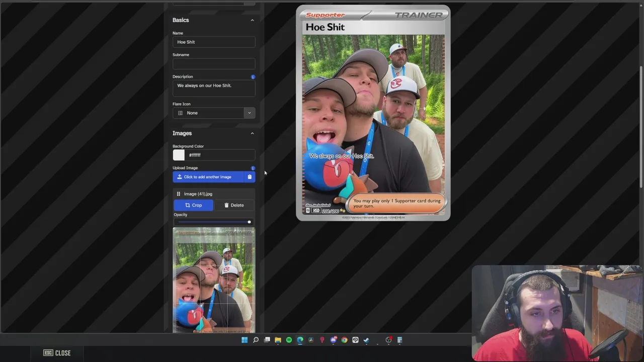644x362 pixels.
Task: Click the image (41).jpg file name
Action: [x=198, y=194]
